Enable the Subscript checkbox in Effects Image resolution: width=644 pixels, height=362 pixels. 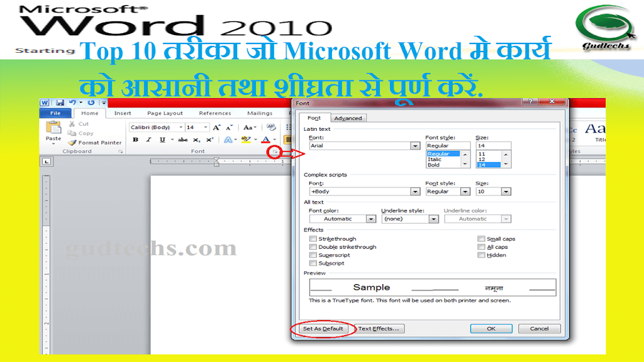(313, 263)
